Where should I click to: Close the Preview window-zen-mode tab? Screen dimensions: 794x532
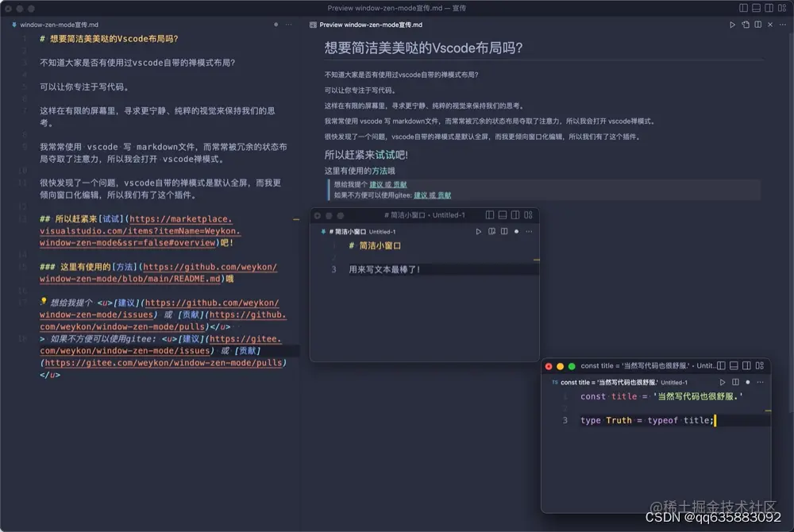click(770, 25)
